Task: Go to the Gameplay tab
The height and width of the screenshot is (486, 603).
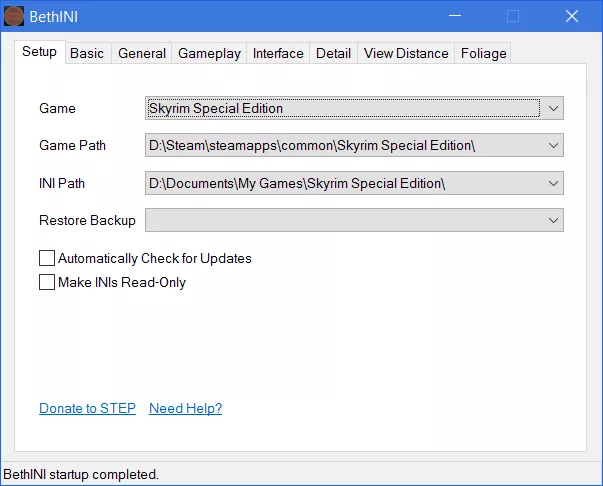Action: [x=210, y=53]
